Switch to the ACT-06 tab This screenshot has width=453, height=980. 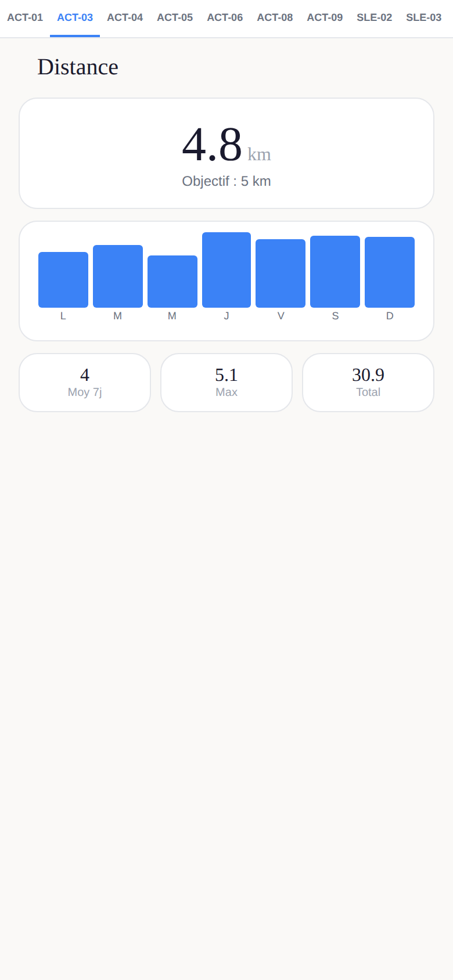[x=225, y=18]
